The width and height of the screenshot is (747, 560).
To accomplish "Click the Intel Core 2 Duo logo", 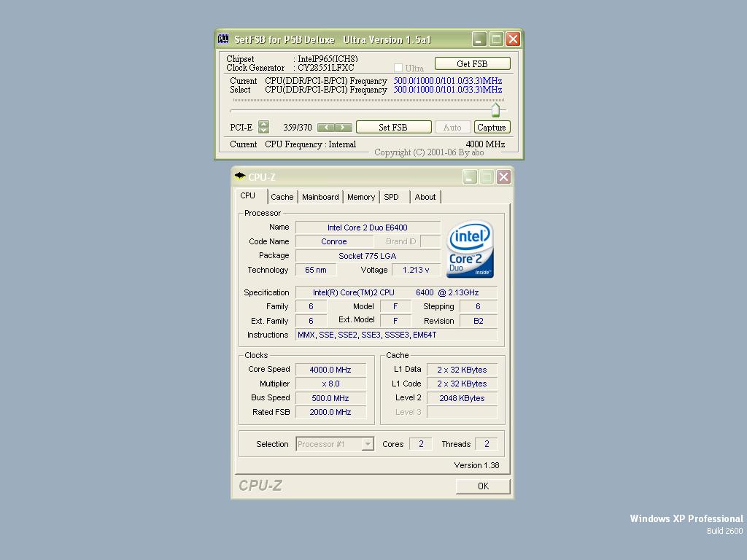I will (x=470, y=249).
